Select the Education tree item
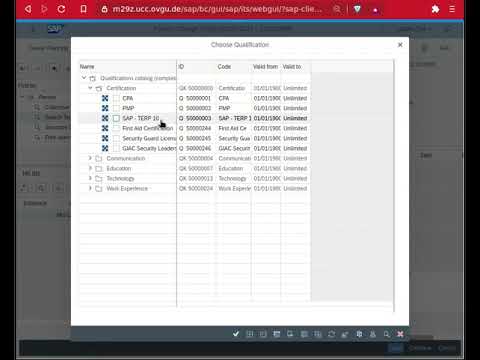480x360 pixels. click(x=119, y=168)
